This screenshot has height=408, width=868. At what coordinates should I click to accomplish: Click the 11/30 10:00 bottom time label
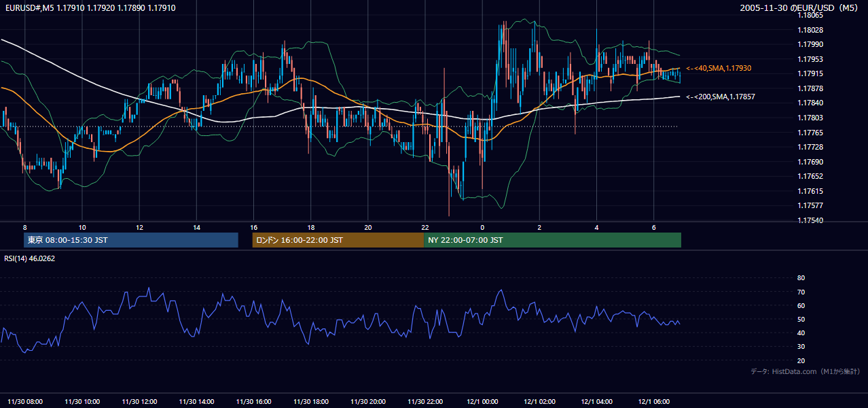click(82, 402)
